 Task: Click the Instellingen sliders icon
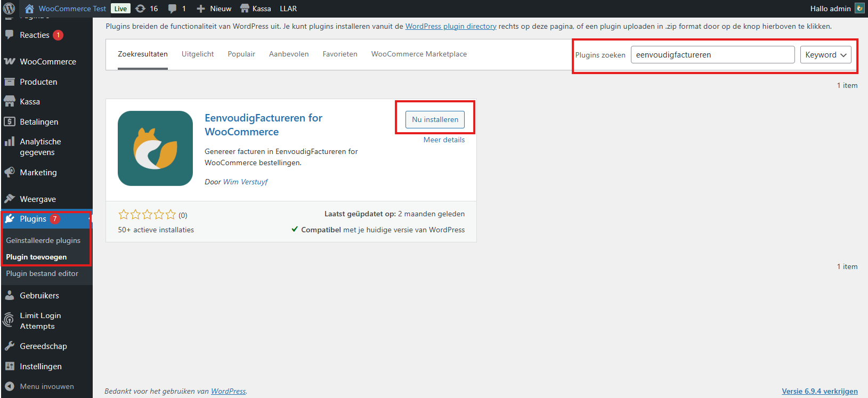coord(10,366)
